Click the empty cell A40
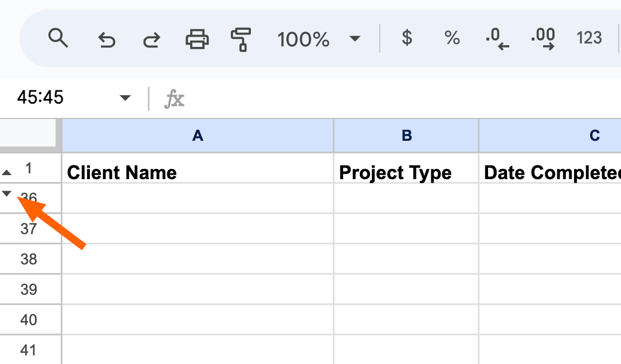The image size is (621, 364). click(198, 320)
